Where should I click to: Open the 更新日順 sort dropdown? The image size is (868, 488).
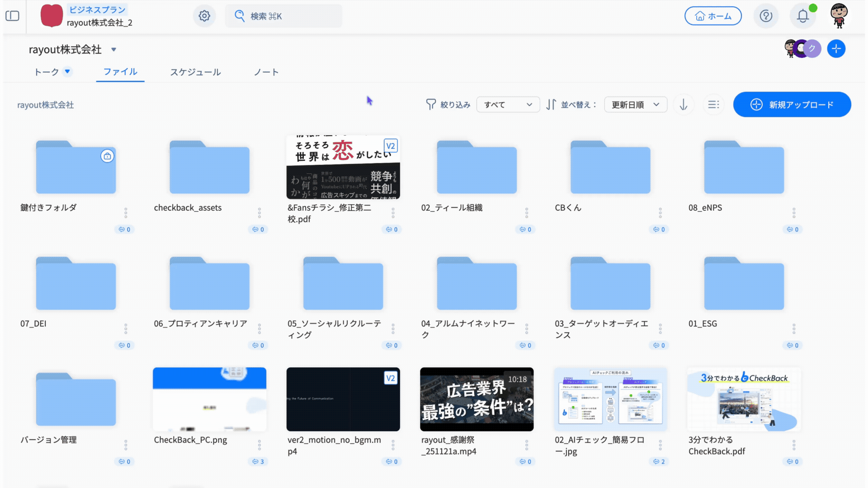click(x=635, y=105)
